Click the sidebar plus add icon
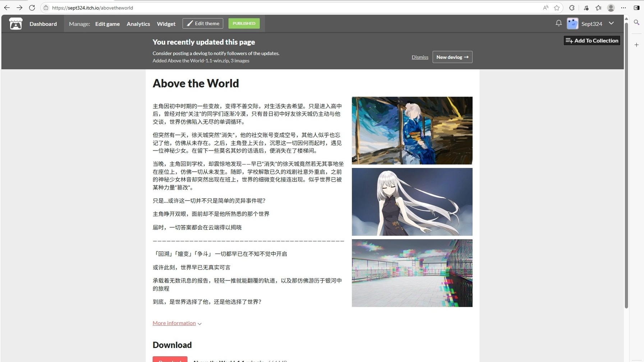The image size is (644, 362). (x=636, y=45)
